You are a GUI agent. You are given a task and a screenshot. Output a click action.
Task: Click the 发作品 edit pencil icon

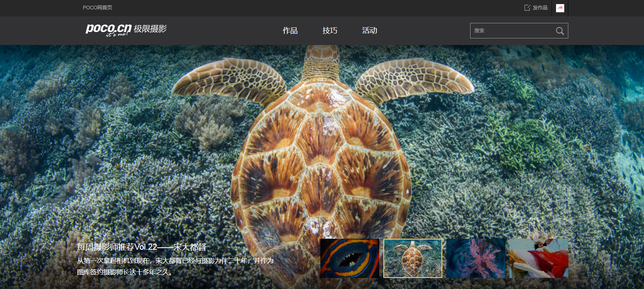(527, 8)
